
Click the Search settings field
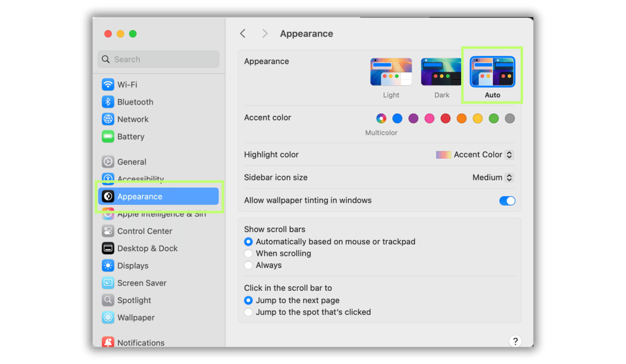159,59
